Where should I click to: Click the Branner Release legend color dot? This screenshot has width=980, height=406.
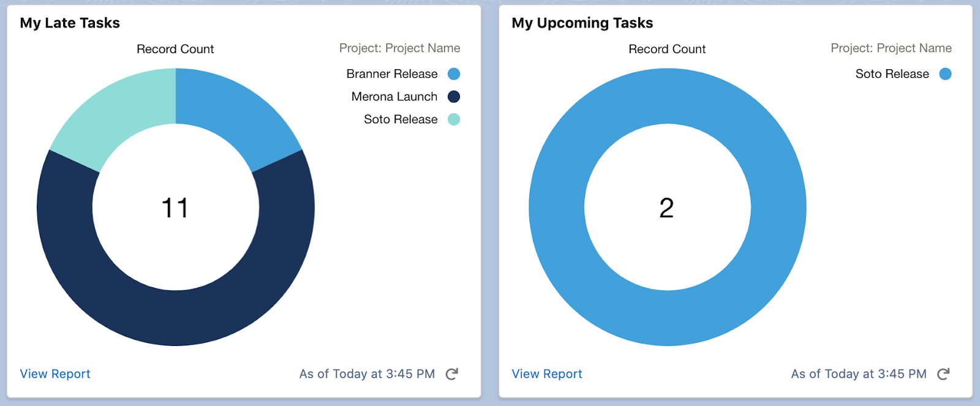click(x=454, y=74)
